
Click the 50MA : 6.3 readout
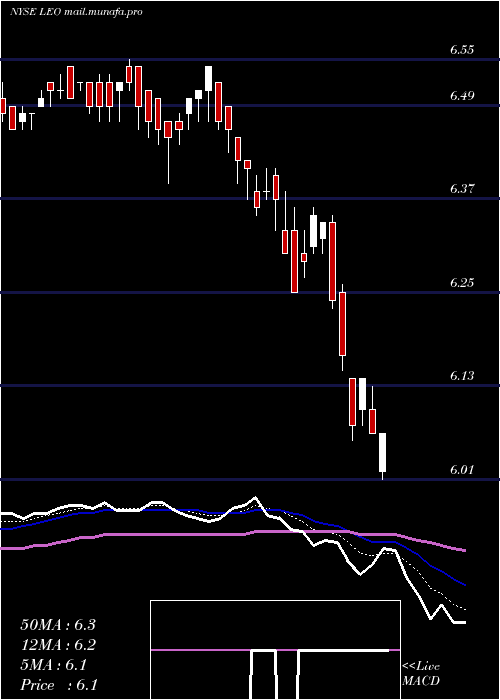click(58, 625)
